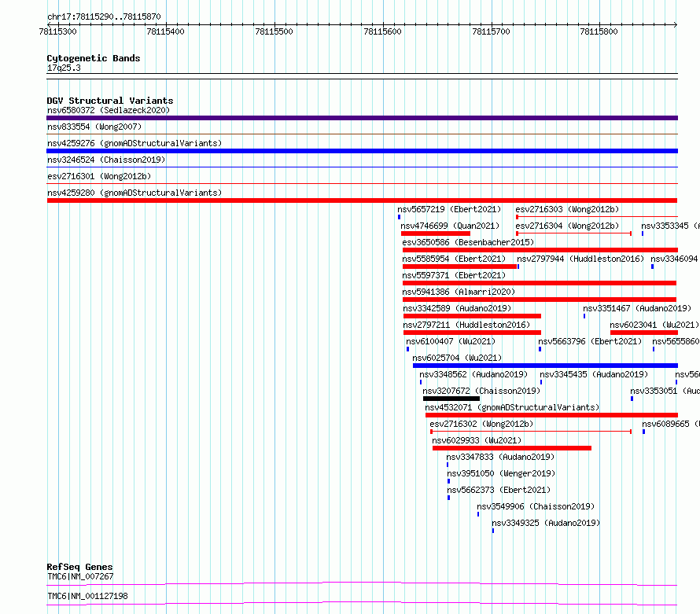Image resolution: width=700 pixels, height=614 pixels.
Task: Click the RefSeq Genes track title
Action: tap(79, 567)
